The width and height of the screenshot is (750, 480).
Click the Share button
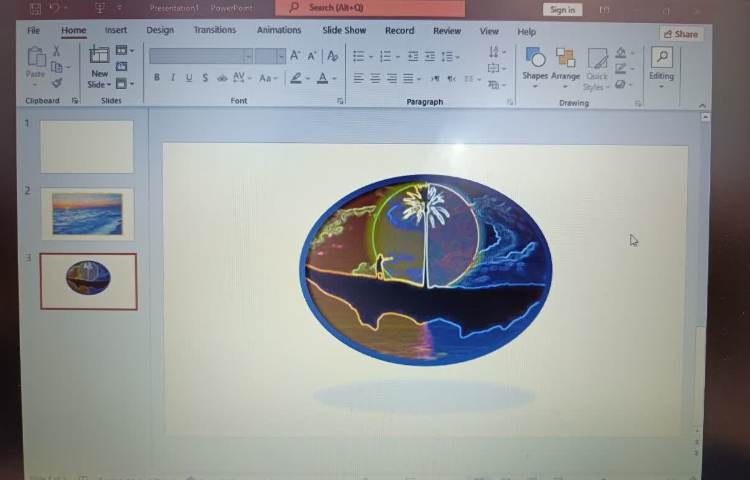point(680,34)
